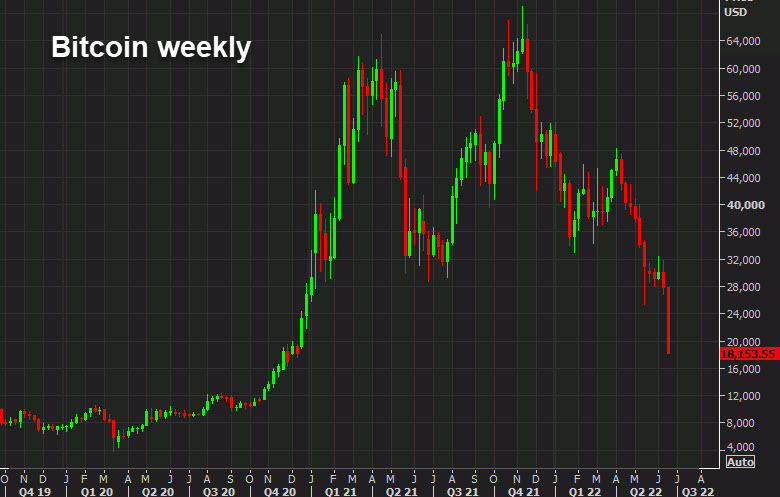The width and height of the screenshot is (780, 497).
Task: Select the Q1 20 quarter label
Action: [x=97, y=492]
